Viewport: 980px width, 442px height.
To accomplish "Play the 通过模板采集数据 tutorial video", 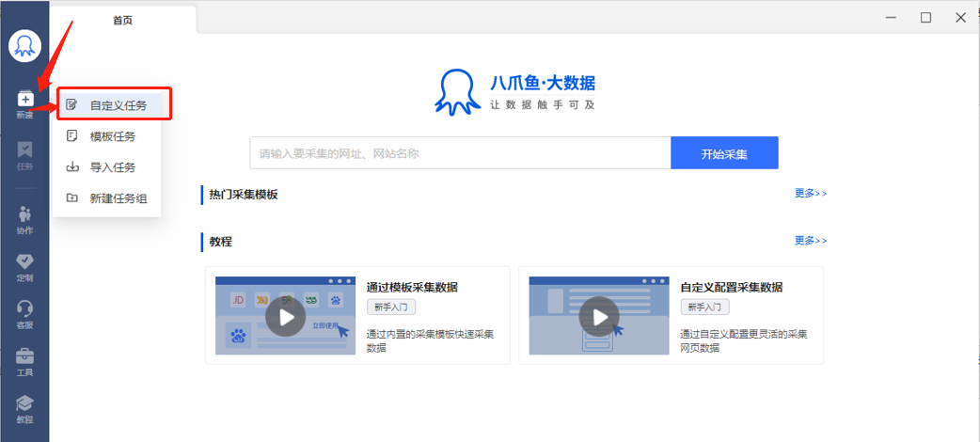I will click(286, 316).
